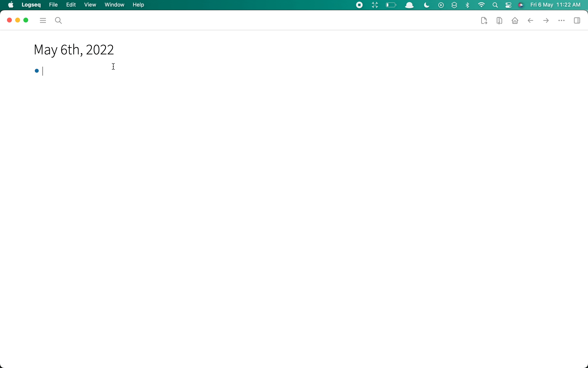Screen dimensions: 588x368
Task: Open the File menu
Action: click(x=53, y=5)
